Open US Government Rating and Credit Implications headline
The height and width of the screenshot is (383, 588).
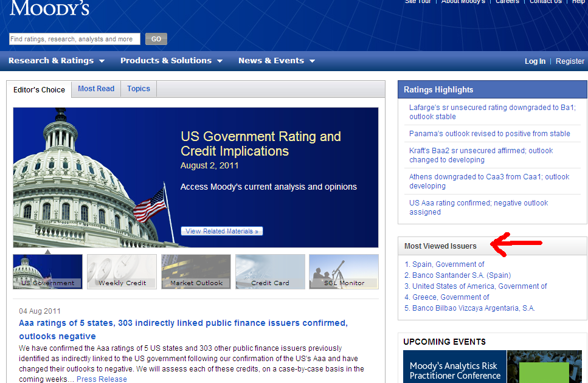coord(261,143)
